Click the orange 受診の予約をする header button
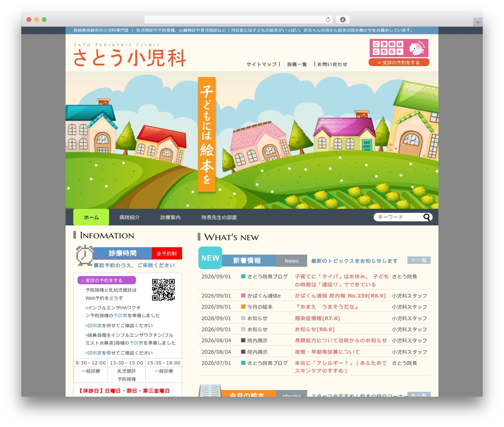This screenshot has height=427, width=504. 399,62
